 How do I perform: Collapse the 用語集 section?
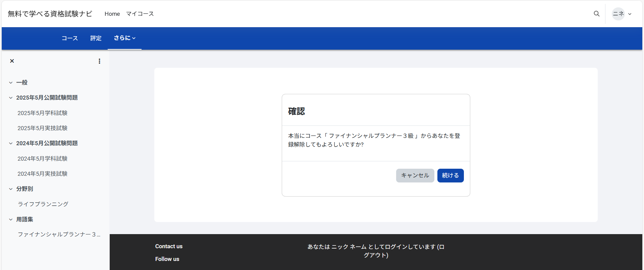click(11, 219)
